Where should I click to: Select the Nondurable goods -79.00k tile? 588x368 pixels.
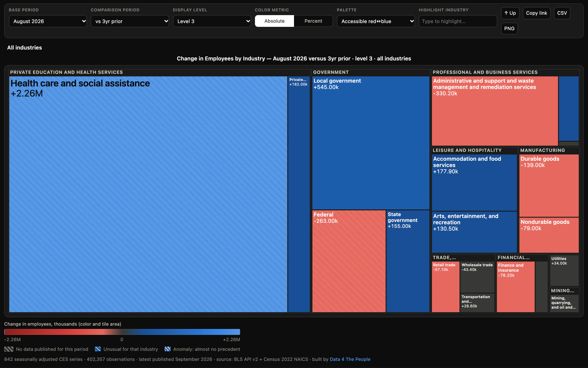click(x=549, y=235)
